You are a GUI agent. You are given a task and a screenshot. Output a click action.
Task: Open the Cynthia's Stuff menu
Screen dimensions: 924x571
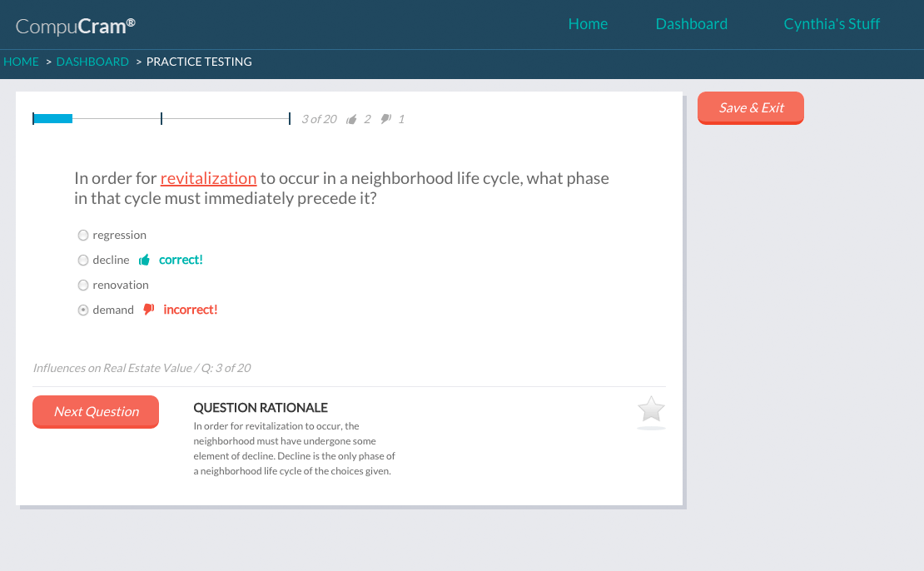coord(831,24)
